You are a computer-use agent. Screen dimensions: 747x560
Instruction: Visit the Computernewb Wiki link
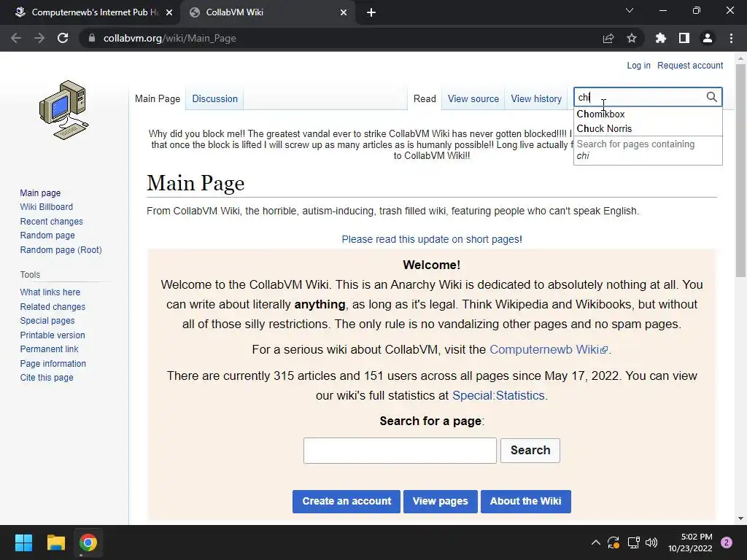544,349
